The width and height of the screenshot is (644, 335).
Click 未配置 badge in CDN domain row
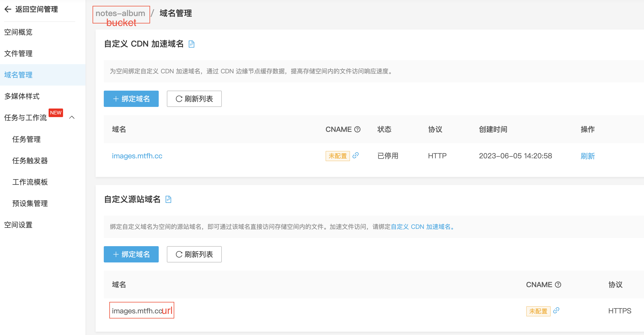point(338,156)
